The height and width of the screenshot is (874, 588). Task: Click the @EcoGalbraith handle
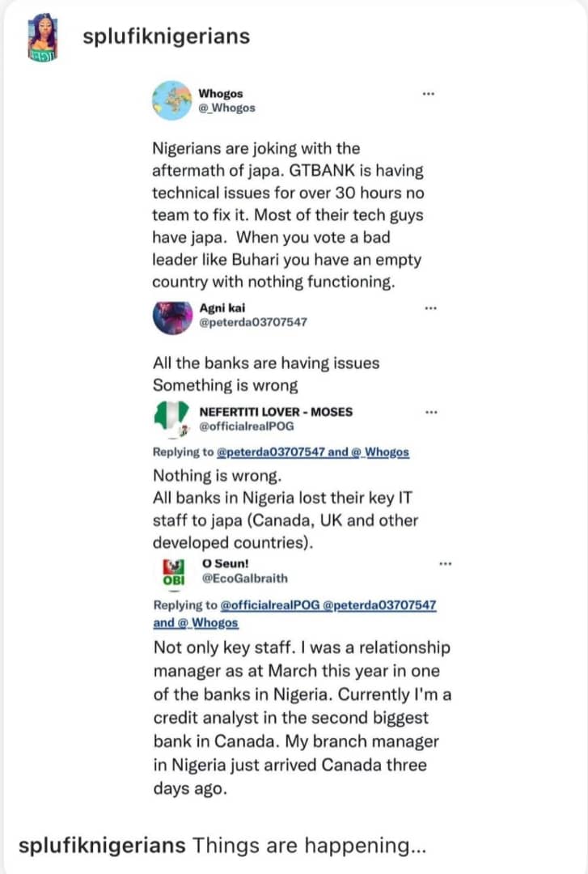point(244,578)
